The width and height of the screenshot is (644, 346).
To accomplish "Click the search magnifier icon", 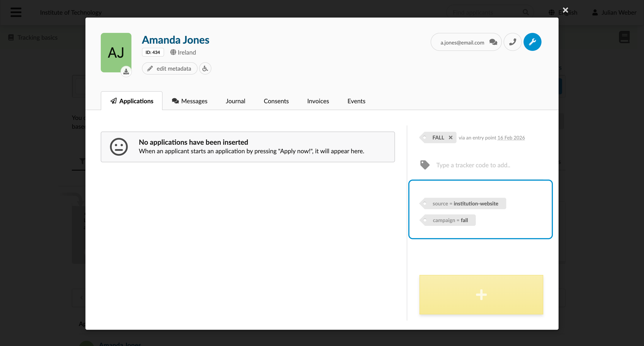I will click(x=525, y=12).
